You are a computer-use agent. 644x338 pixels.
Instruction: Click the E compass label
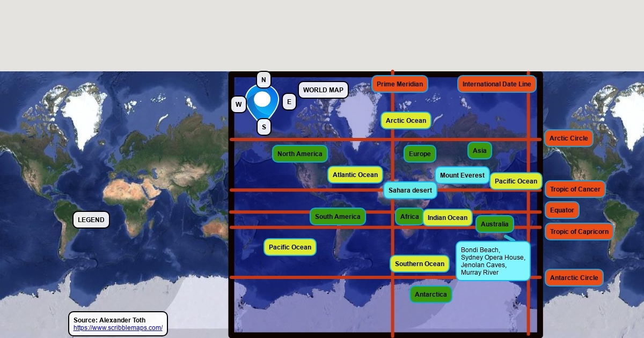289,102
